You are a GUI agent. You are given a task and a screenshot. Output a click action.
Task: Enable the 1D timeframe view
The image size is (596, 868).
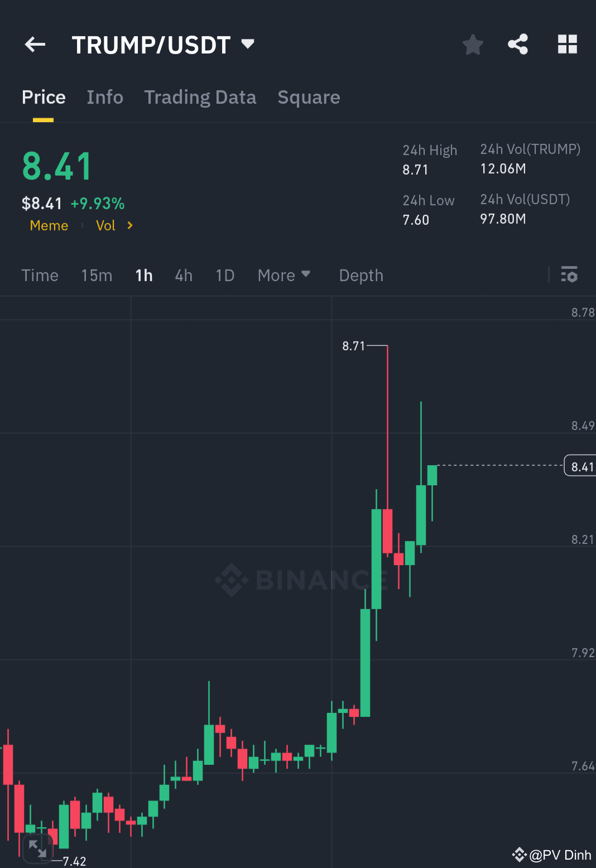(x=224, y=275)
